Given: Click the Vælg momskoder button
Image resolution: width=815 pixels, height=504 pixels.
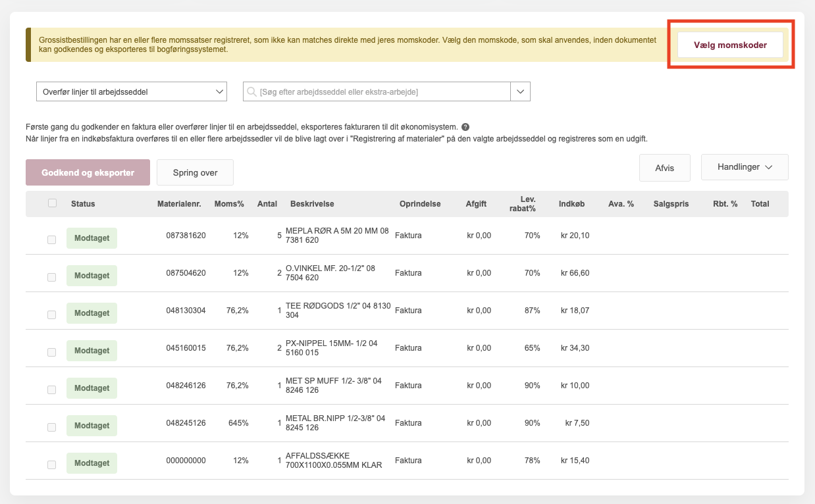Looking at the screenshot, I should tap(730, 45).
